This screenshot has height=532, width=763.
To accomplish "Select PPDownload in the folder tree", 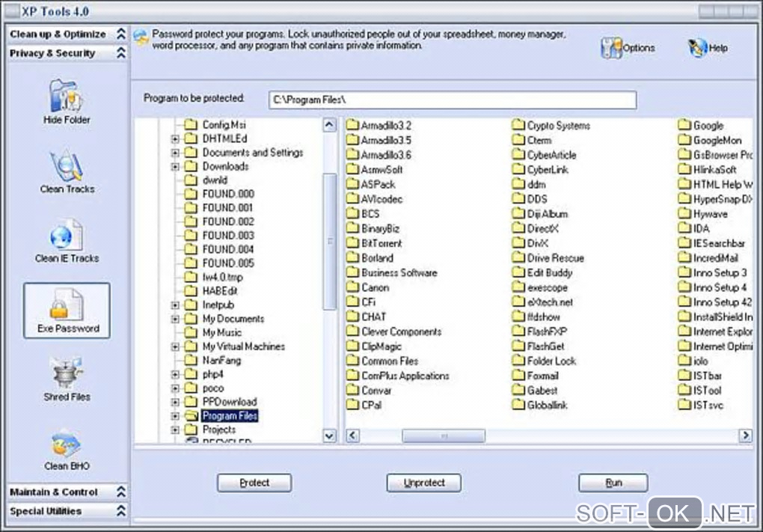I will (x=230, y=402).
